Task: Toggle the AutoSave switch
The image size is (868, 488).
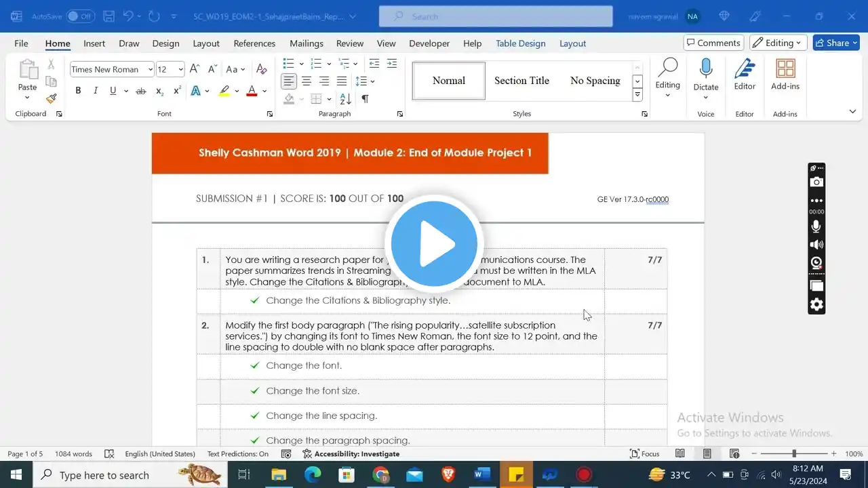Action: point(80,16)
